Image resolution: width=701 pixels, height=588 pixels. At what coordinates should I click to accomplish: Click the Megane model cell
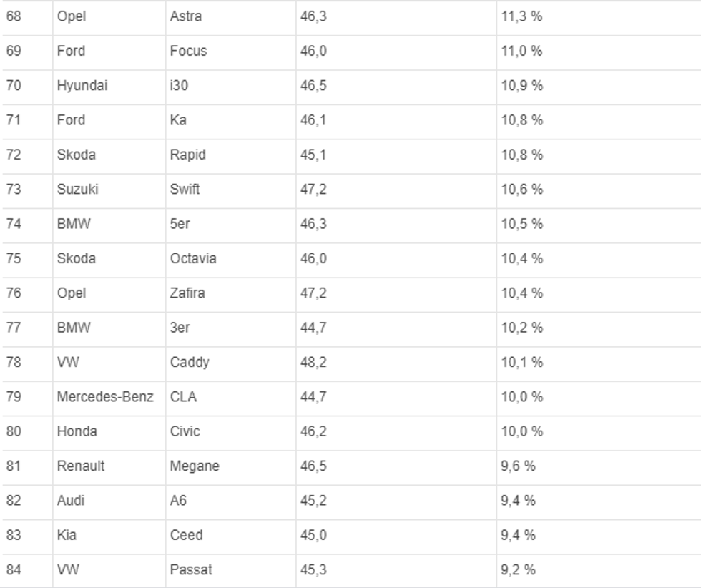click(195, 466)
